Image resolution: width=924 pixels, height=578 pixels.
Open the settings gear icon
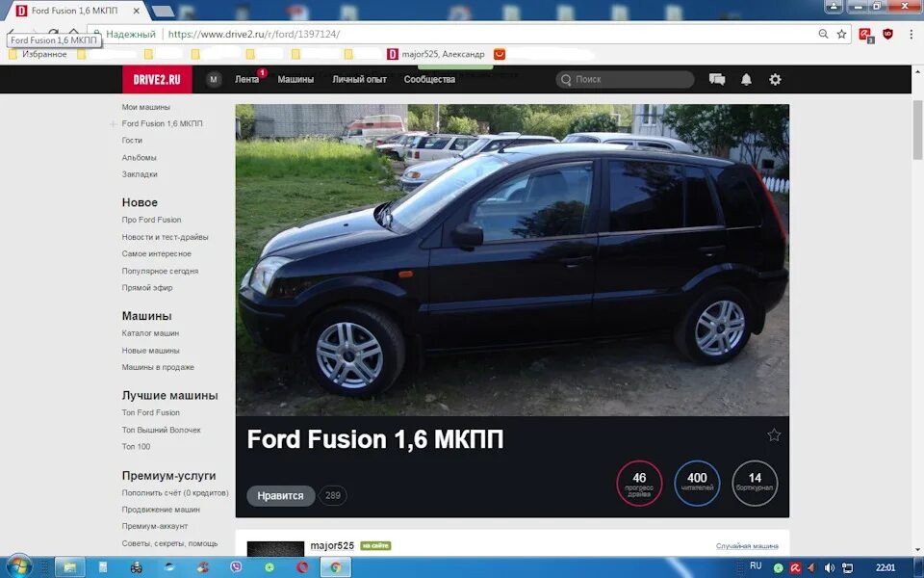[775, 79]
